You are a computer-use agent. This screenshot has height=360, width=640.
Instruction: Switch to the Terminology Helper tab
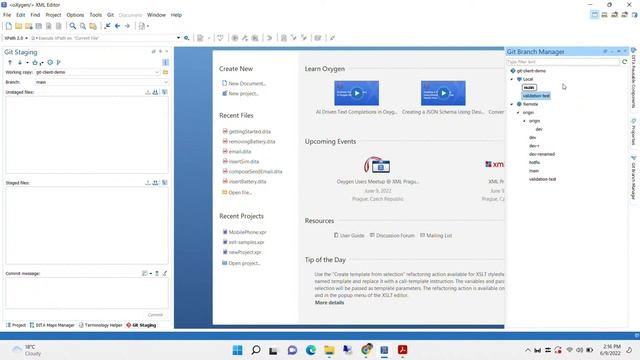click(100, 325)
